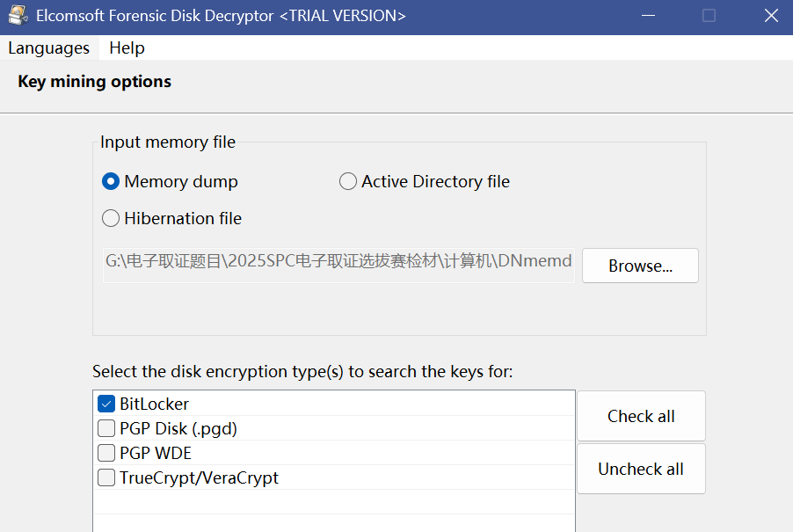Click the maximize window icon
793x532 pixels.
[709, 16]
